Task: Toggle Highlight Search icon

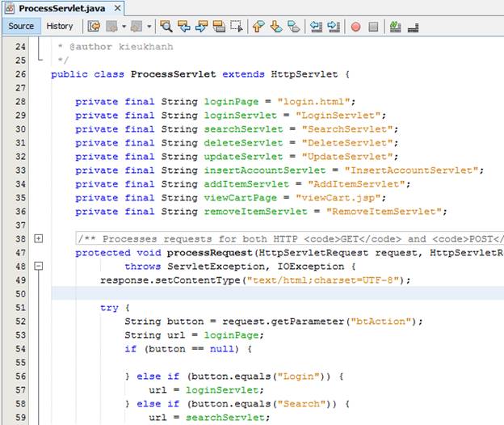Action: (219, 27)
